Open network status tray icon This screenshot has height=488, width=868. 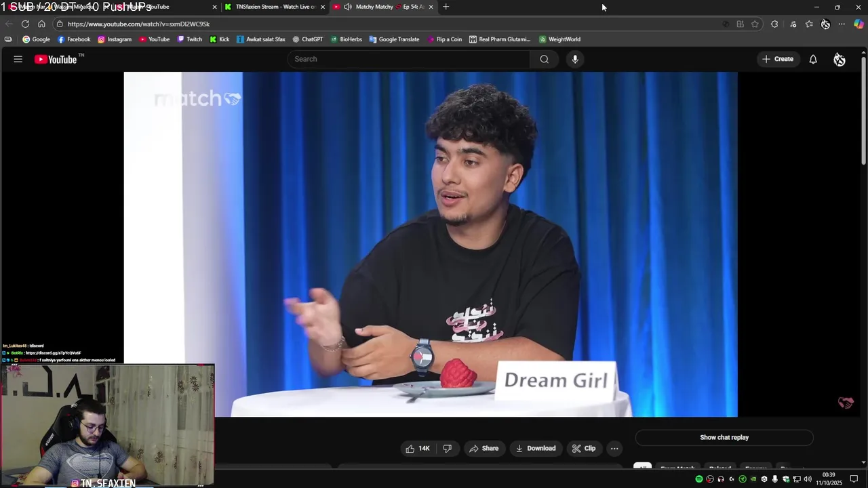[x=797, y=479]
